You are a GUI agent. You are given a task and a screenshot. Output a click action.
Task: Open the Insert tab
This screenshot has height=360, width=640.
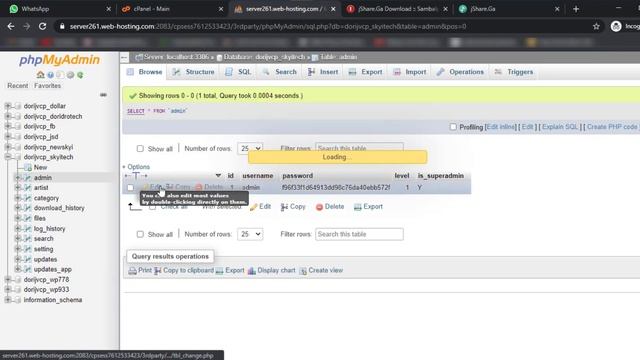323,72
